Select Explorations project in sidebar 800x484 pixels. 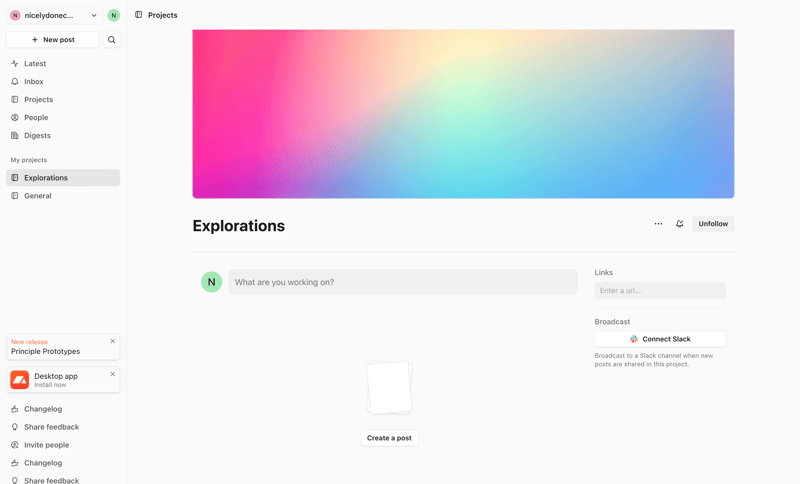(x=63, y=177)
